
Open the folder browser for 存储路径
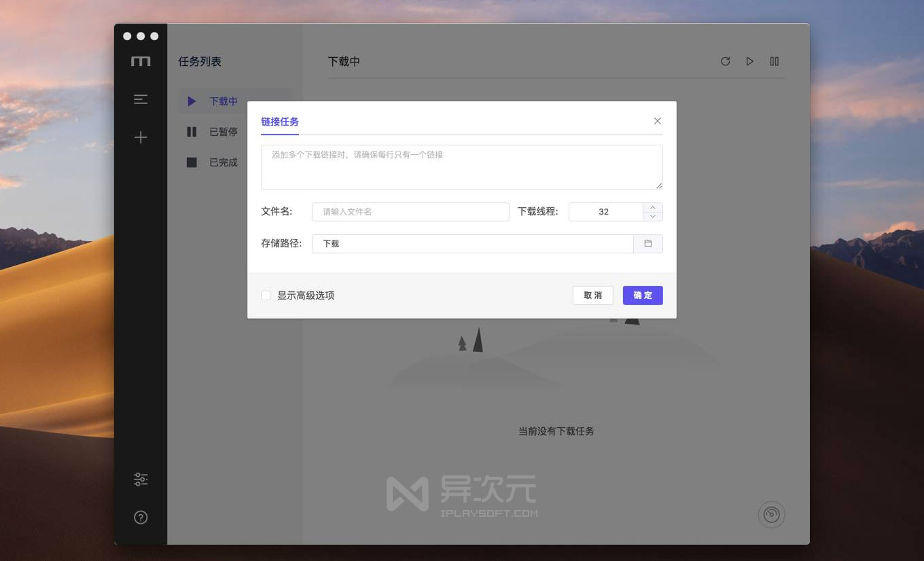point(648,243)
